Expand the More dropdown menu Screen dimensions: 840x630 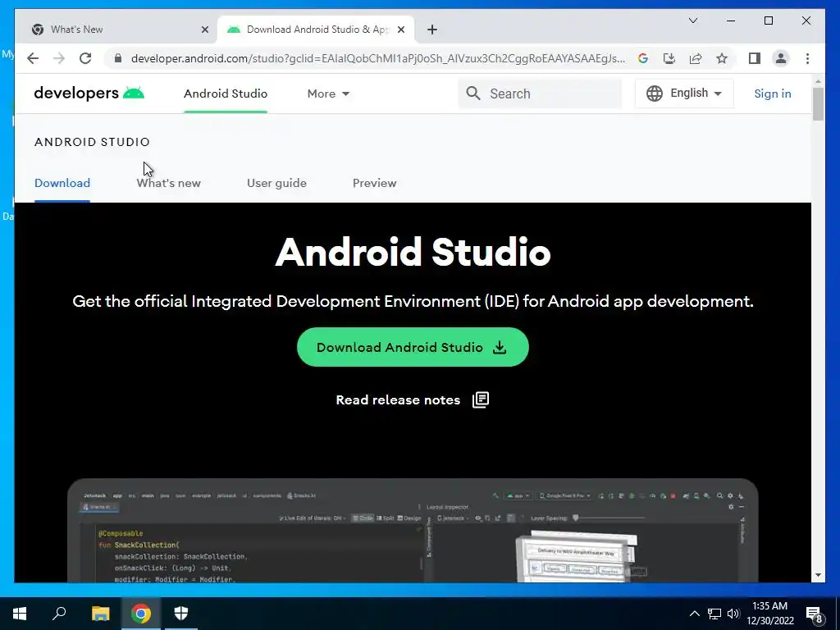click(328, 94)
